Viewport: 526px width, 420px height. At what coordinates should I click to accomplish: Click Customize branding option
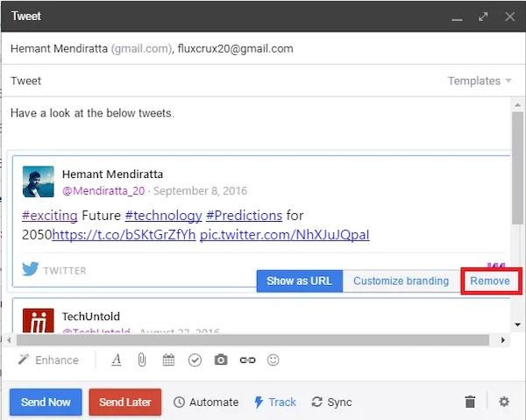[402, 281]
